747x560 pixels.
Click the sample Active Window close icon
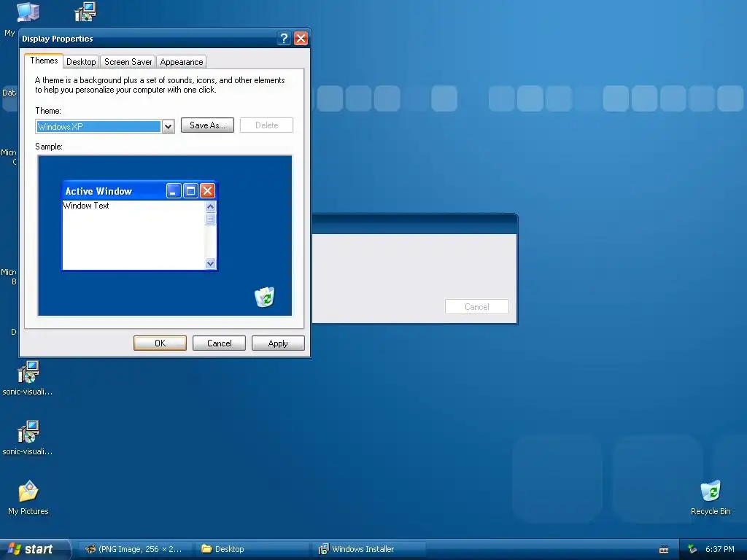coord(207,191)
